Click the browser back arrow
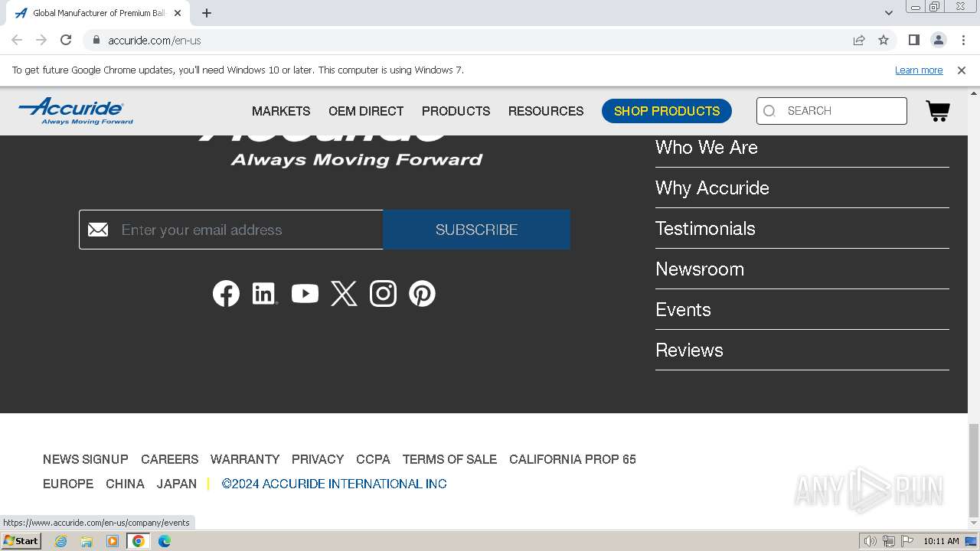 [17, 40]
